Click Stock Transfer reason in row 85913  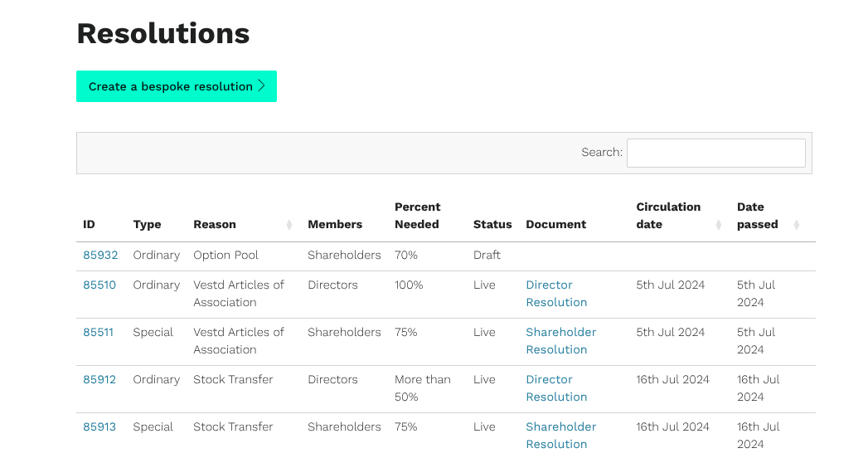[233, 427]
